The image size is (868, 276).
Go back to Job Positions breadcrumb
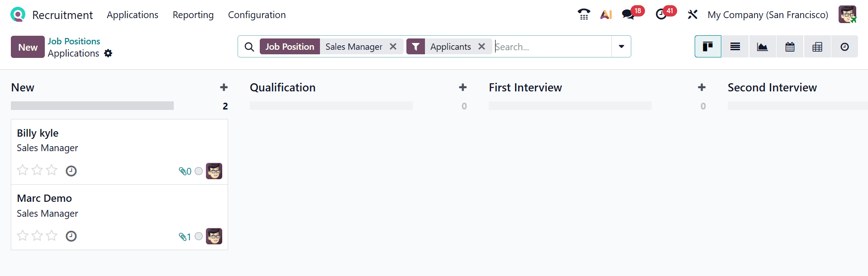(74, 41)
